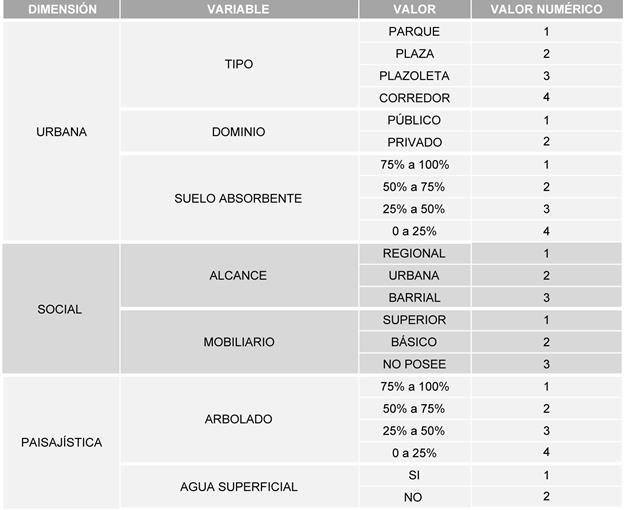Image resolution: width=624 pixels, height=510 pixels.
Task: Select the VALOR NUMÉRICO column header
Action: 546,9
